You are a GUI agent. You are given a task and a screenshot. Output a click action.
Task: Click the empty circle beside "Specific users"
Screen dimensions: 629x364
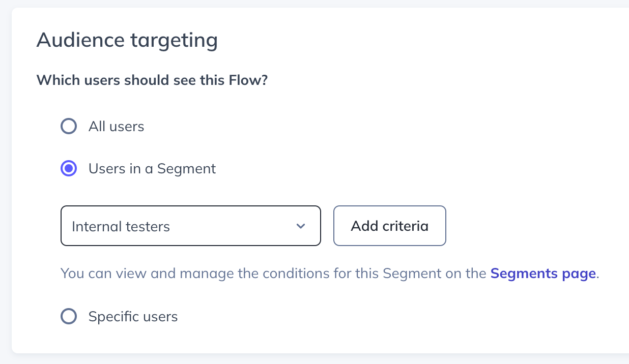tap(69, 317)
